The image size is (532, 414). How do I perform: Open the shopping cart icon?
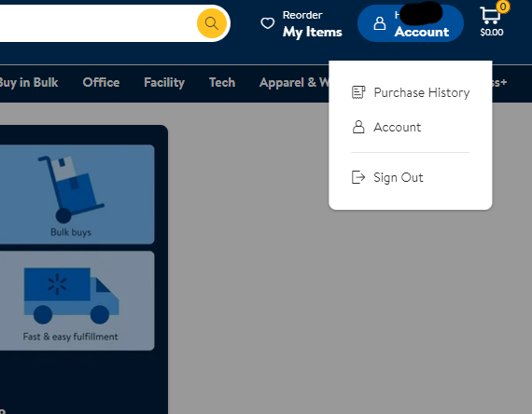tap(491, 15)
